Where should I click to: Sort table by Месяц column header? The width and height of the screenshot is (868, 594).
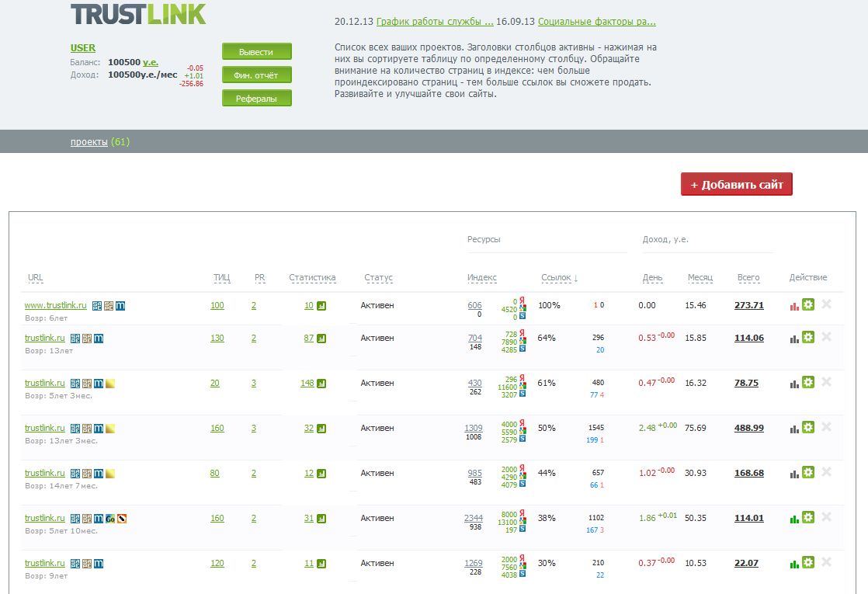point(700,277)
